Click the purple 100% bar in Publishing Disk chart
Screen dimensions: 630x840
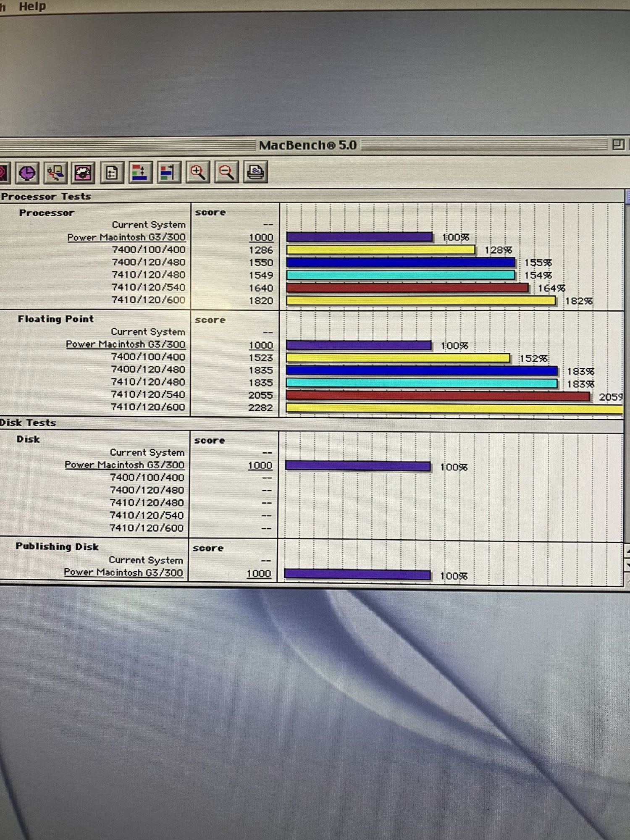click(x=357, y=575)
